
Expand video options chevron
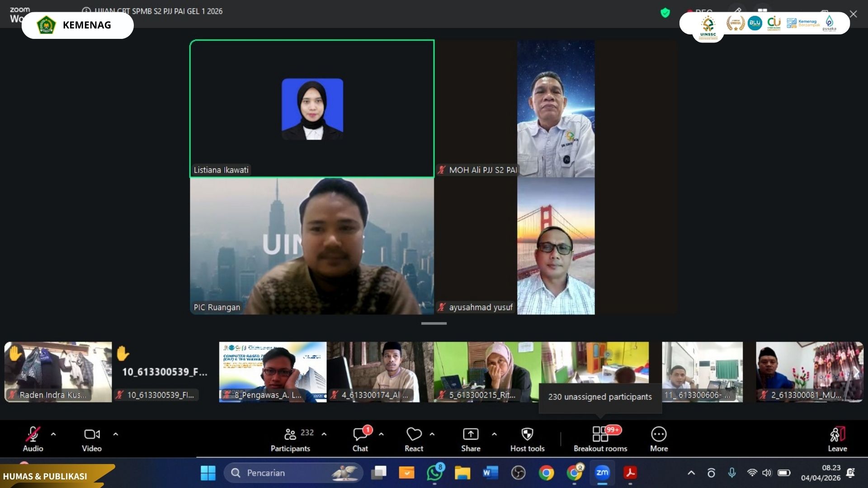click(x=116, y=434)
